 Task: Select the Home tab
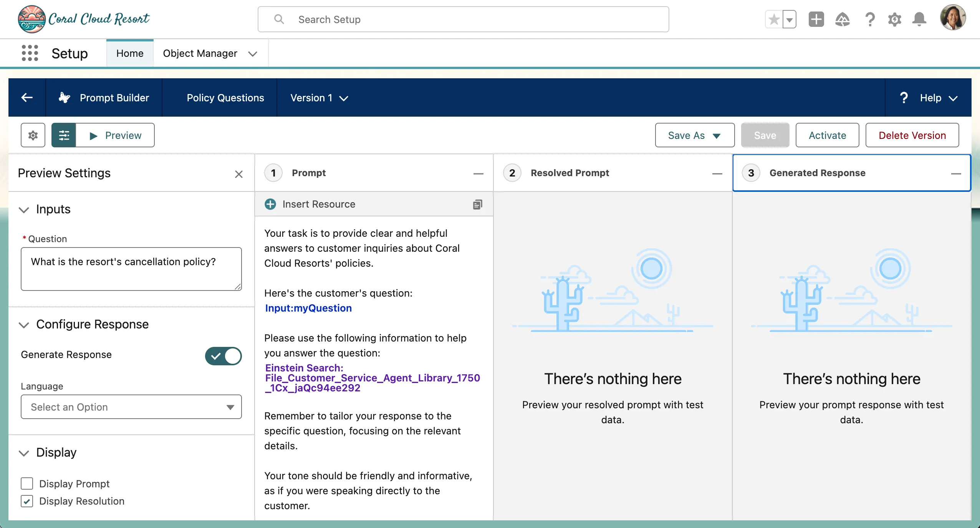(x=130, y=53)
